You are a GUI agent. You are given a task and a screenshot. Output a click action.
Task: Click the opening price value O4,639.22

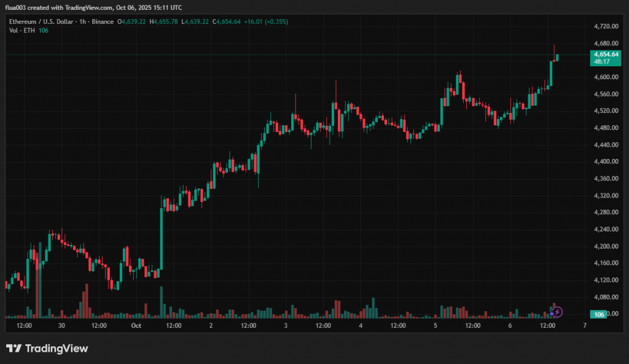click(133, 21)
